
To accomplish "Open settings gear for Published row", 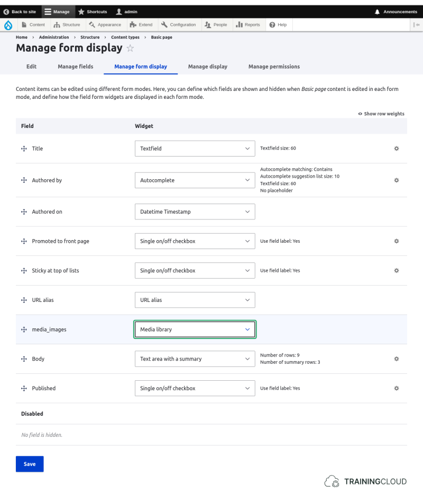I will (397, 388).
